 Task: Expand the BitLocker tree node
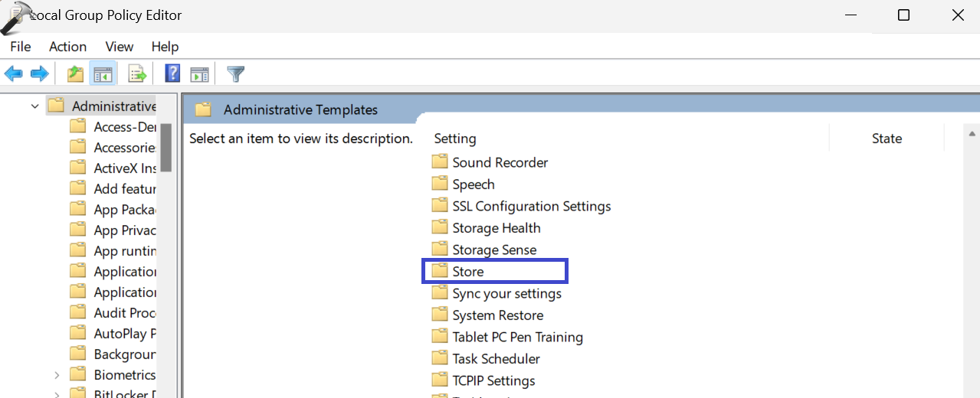[x=57, y=394]
